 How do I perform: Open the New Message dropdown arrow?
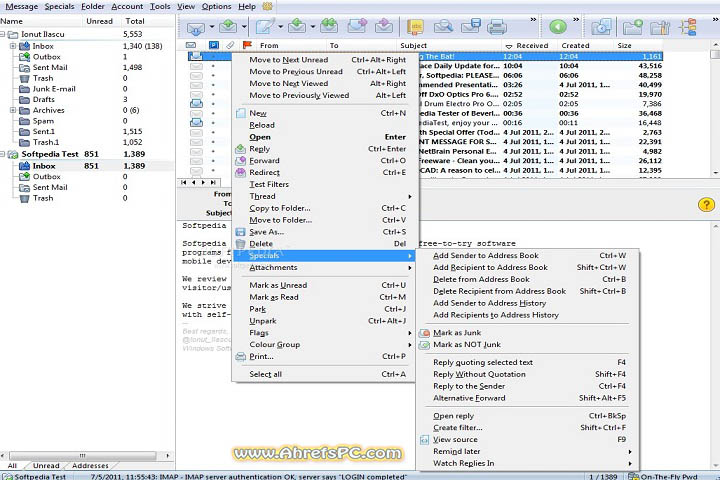[281, 27]
